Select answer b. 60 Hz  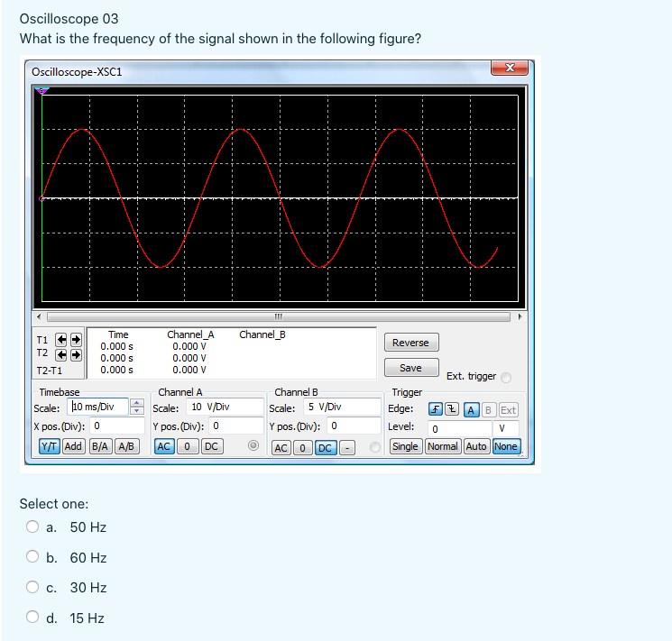(32, 556)
